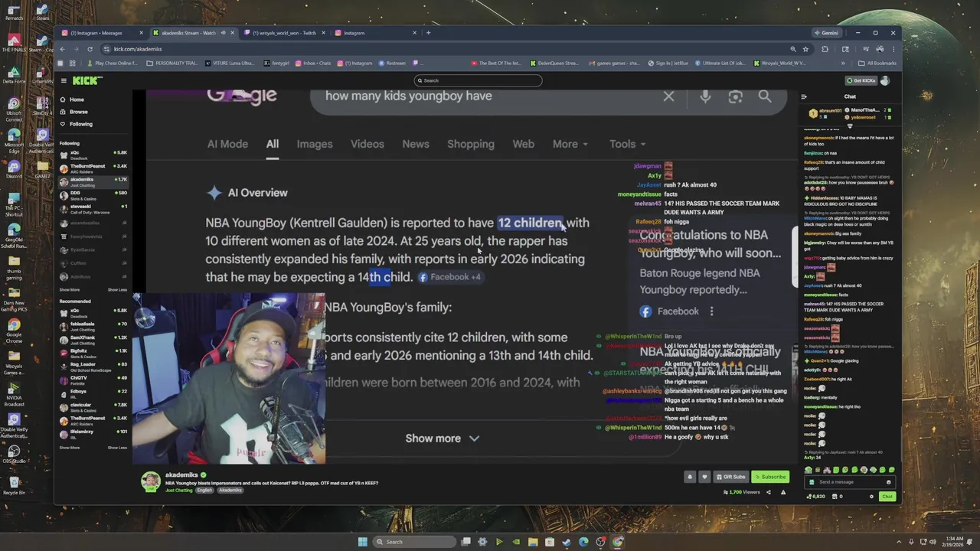Open THE FINALS desktop icon
Image resolution: width=980 pixels, height=551 pixels.
tap(14, 41)
